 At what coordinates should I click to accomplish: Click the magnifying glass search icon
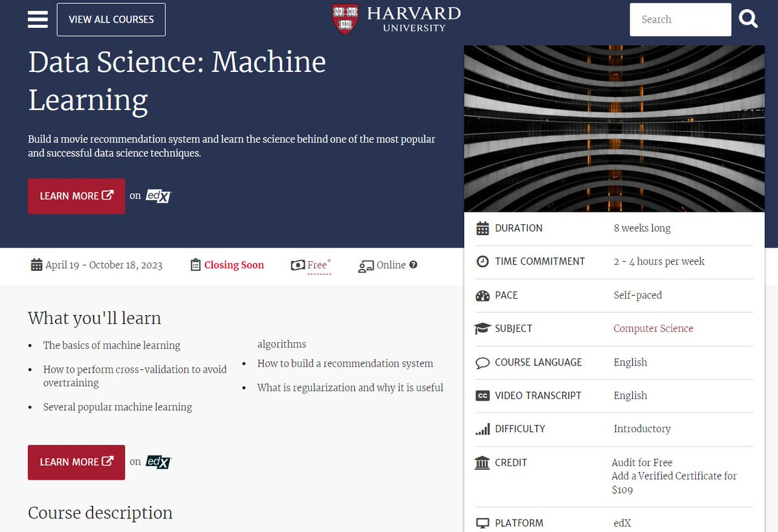tap(748, 19)
